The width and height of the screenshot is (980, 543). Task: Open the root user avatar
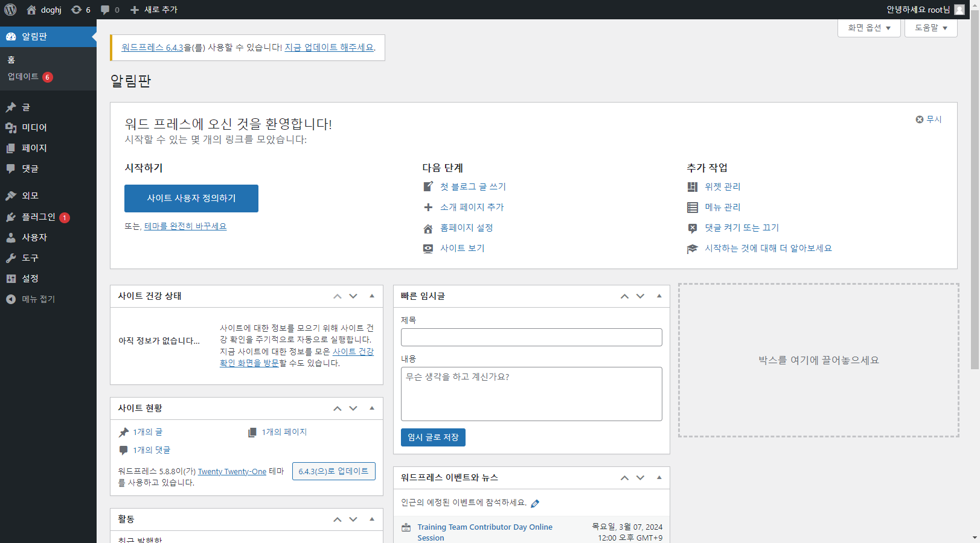(959, 10)
